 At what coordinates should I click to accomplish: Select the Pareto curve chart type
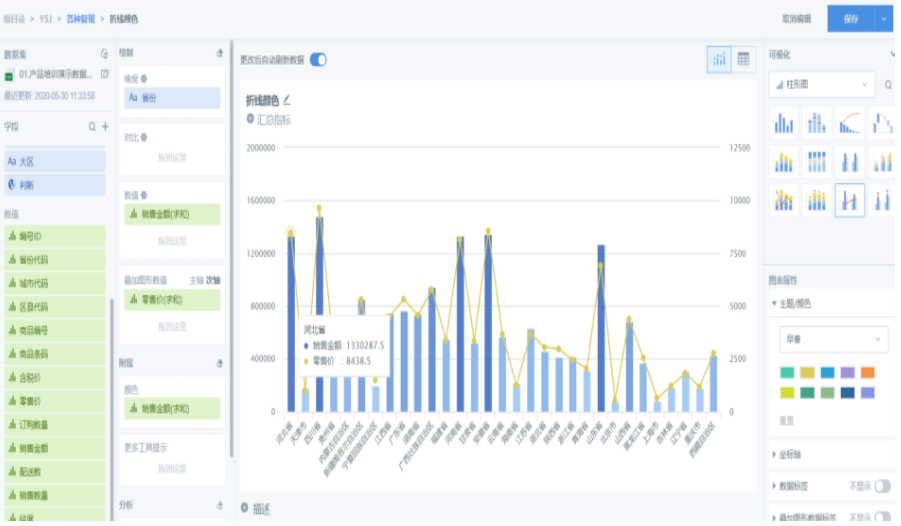850,122
